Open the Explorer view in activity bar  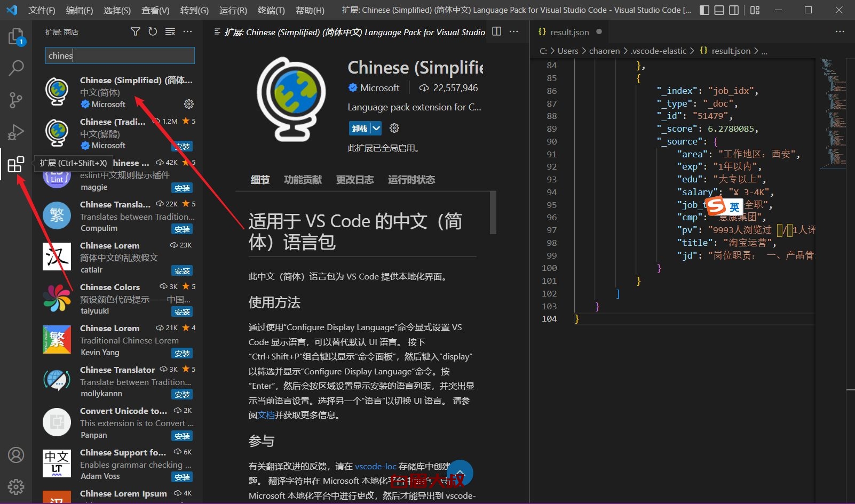(x=16, y=37)
